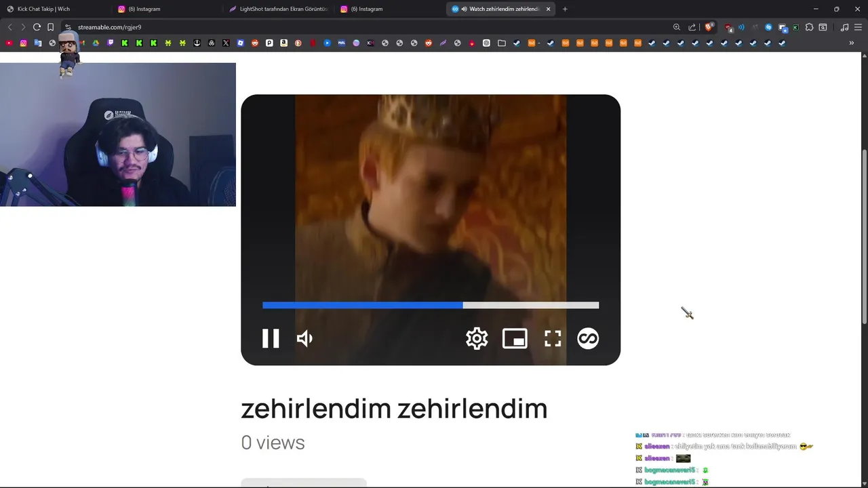Image resolution: width=868 pixels, height=488 pixels.
Task: Mute the video with the speaker icon
Action: pyautogui.click(x=305, y=338)
